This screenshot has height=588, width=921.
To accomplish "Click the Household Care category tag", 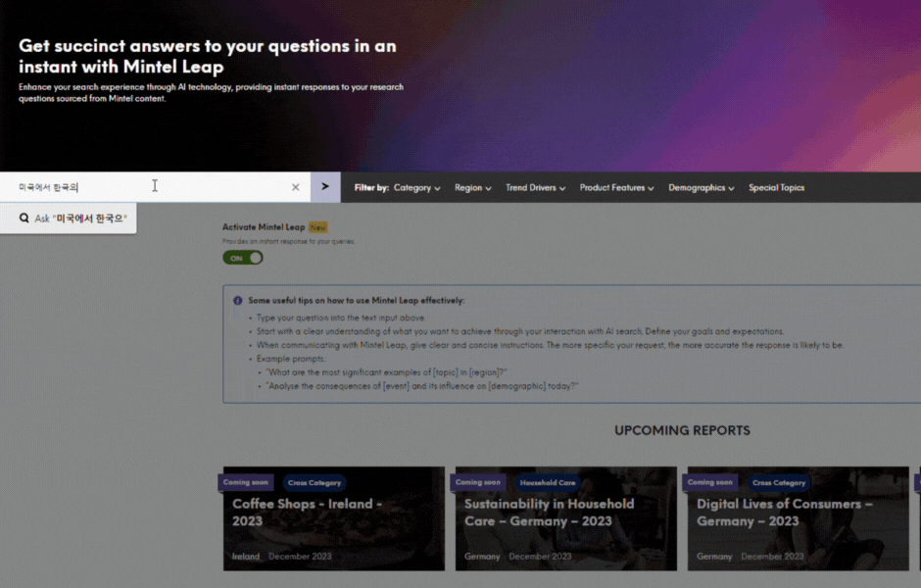I will [x=548, y=482].
